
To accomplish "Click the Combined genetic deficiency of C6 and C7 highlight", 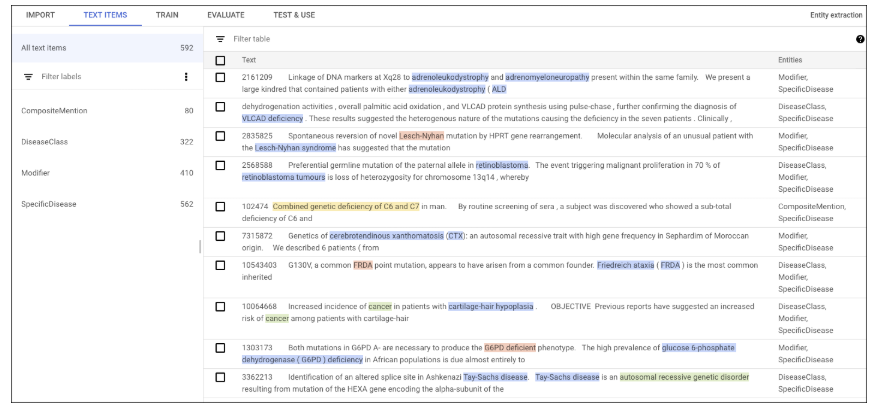I will point(346,207).
